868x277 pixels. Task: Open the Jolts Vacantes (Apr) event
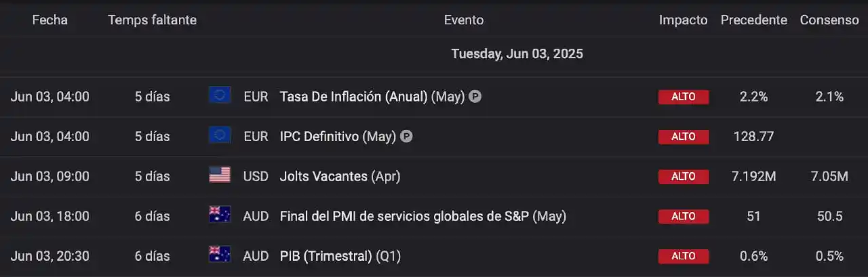(x=340, y=177)
